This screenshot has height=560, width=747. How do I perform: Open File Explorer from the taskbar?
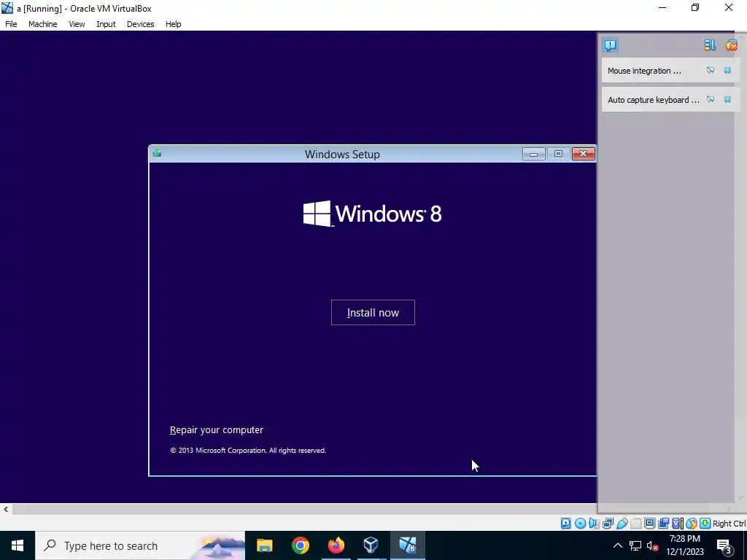click(264, 545)
